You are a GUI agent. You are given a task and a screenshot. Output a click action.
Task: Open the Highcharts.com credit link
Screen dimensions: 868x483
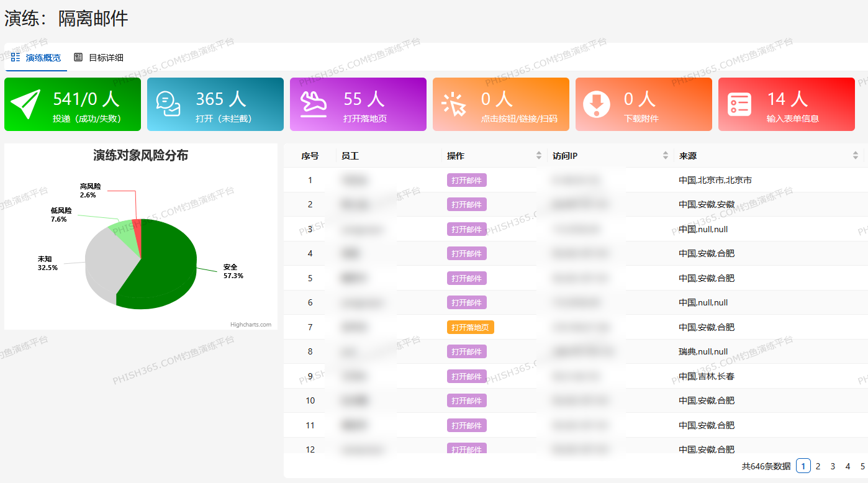pyautogui.click(x=250, y=325)
